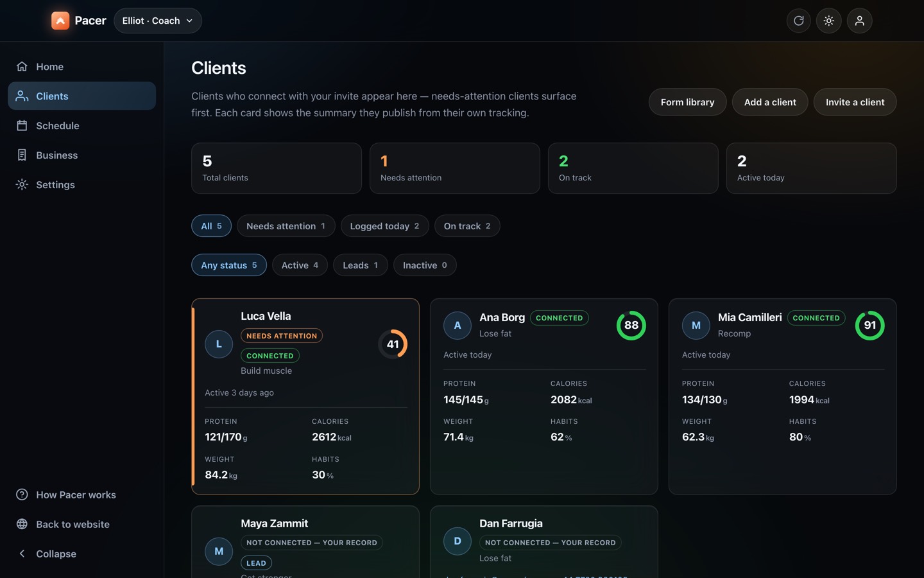The height and width of the screenshot is (578, 924).
Task: Click Mia Camilleri's avatar circle
Action: [696, 325]
